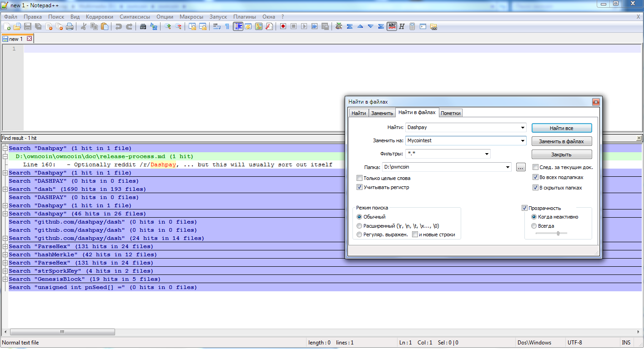This screenshot has height=349, width=644.
Task: Expand the 'hashMerkle' search result node
Action: 5,254
